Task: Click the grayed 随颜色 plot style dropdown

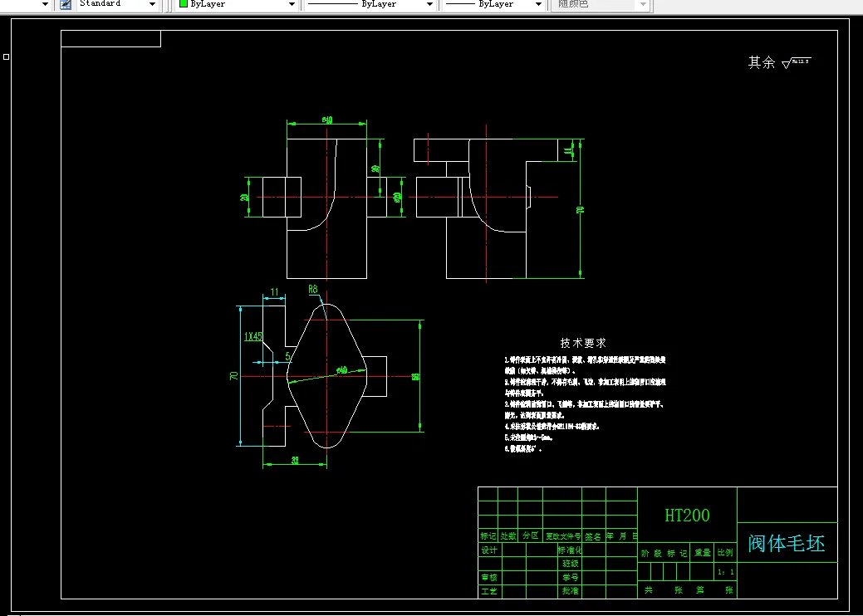Action: coord(601,4)
